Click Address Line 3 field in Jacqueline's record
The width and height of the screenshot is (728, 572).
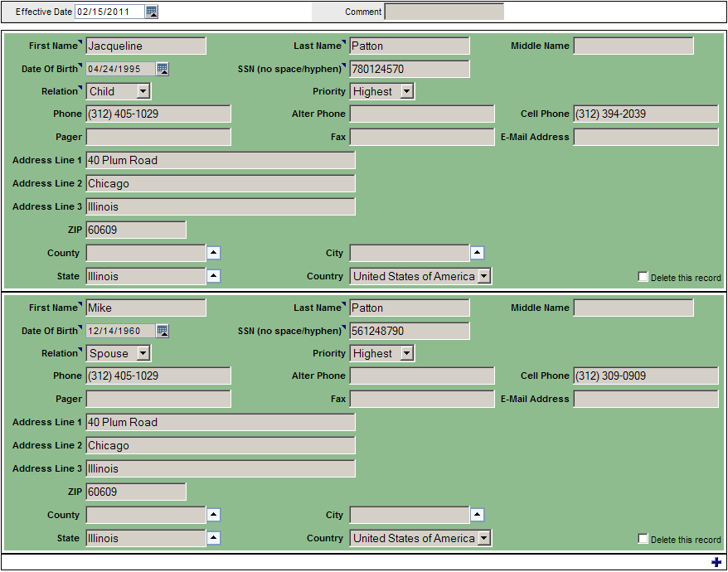[221, 206]
